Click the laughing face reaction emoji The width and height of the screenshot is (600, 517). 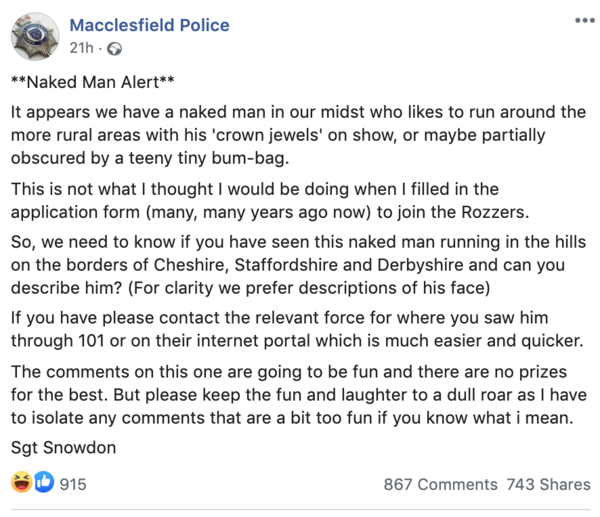[21, 484]
